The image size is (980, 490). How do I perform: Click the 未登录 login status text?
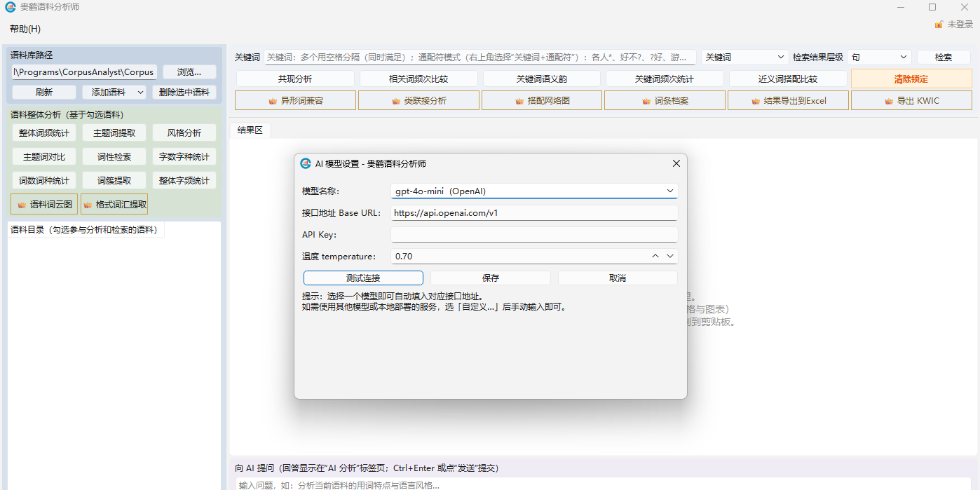click(x=960, y=25)
